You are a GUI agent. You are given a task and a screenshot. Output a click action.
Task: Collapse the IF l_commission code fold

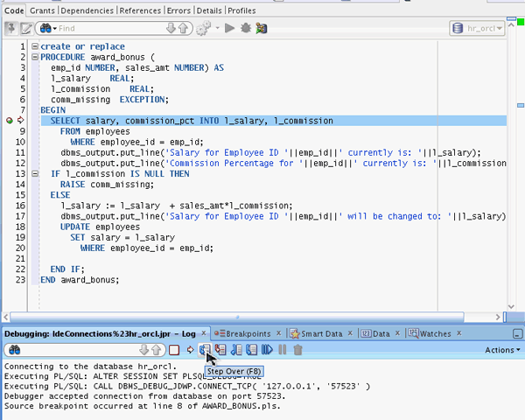(x=33, y=173)
